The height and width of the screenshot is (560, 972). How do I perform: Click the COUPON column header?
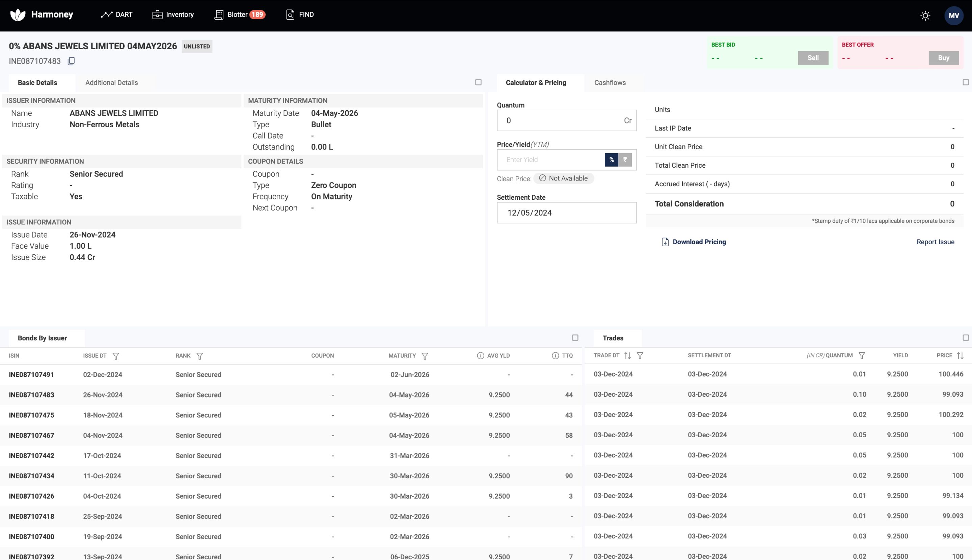(322, 356)
